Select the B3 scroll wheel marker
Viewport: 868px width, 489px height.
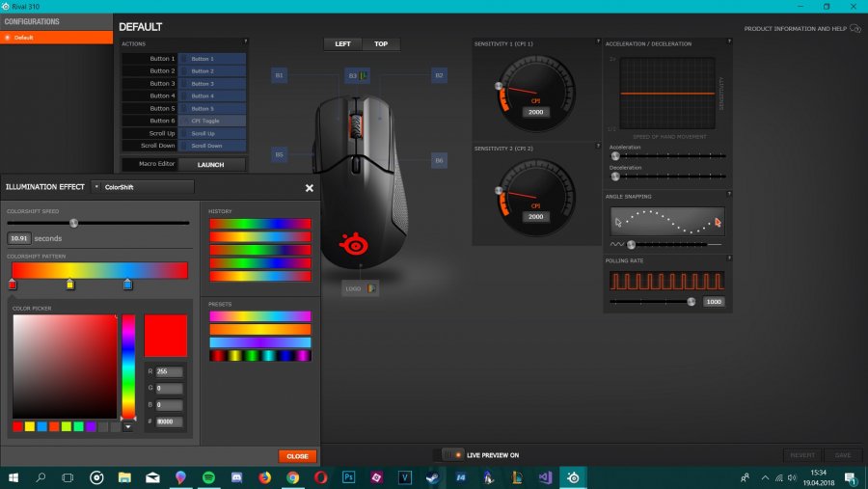pyautogui.click(x=357, y=75)
